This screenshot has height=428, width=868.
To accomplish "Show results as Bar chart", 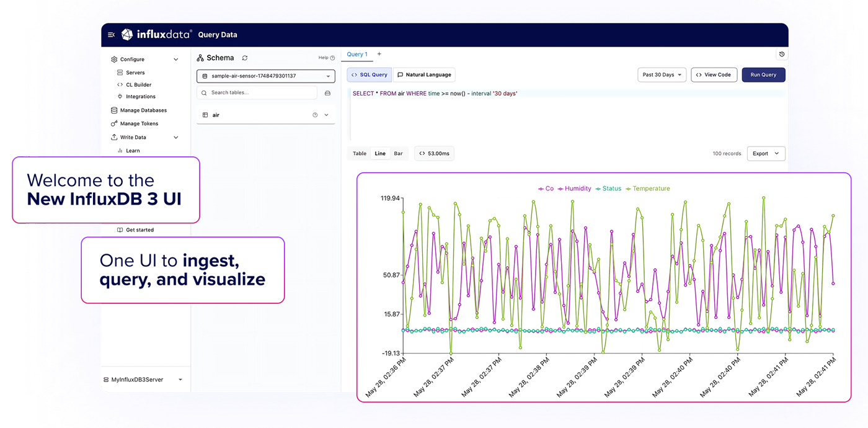I will click(398, 154).
